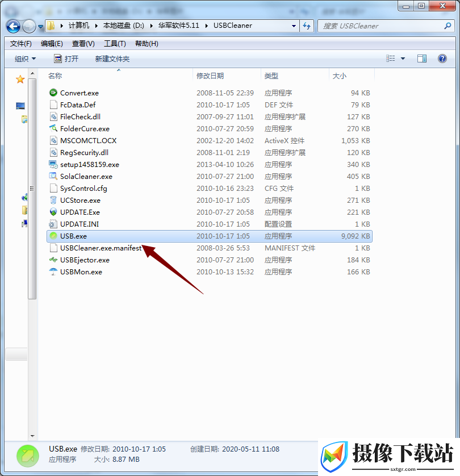This screenshot has width=460, height=476.
Task: Change view with the view icon button
Action: [391, 59]
